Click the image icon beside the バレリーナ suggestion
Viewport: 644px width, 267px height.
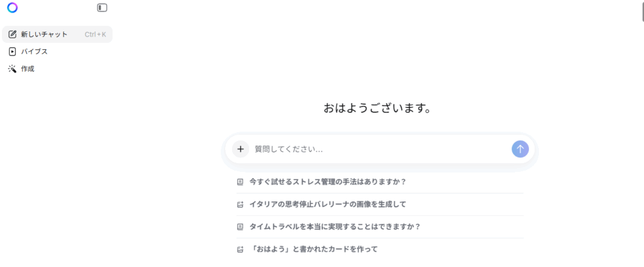(240, 204)
